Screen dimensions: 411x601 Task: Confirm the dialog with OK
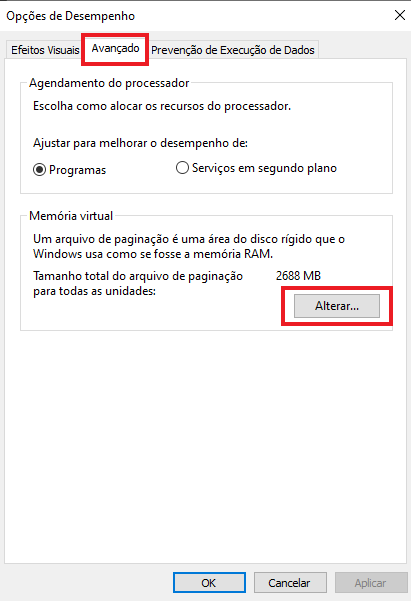coord(209,583)
